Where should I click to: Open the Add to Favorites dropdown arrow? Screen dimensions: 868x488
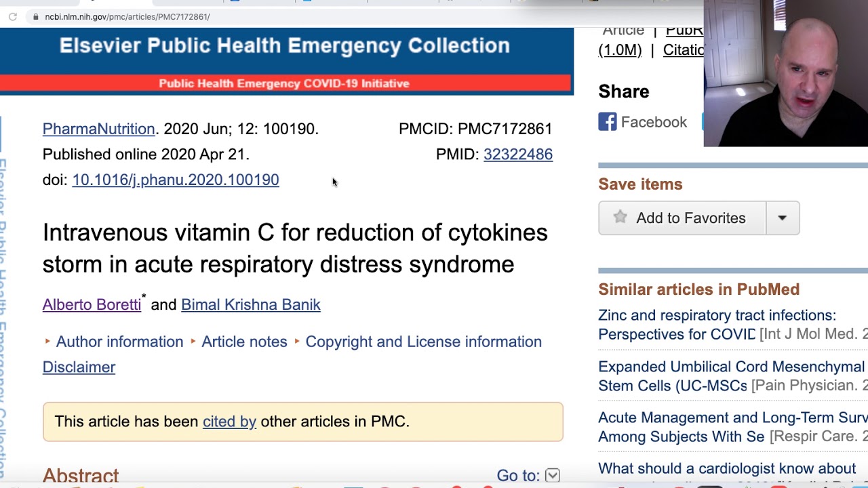[783, 218]
